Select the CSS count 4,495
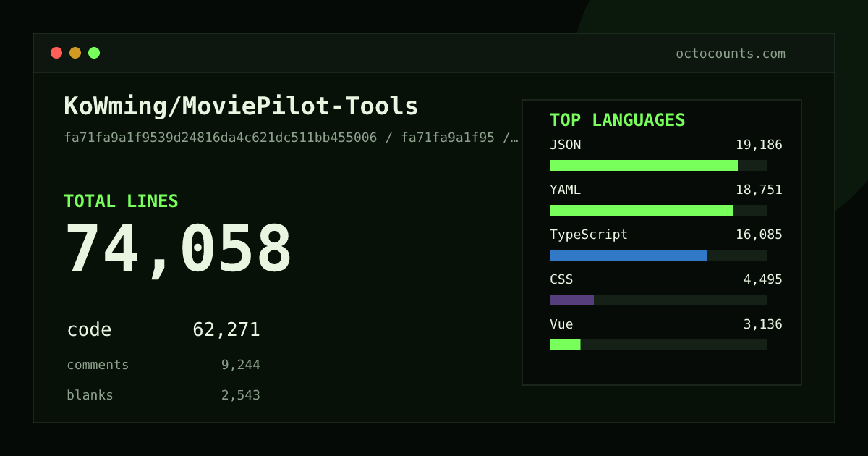Screen dimensions: 868x456 click(763, 279)
